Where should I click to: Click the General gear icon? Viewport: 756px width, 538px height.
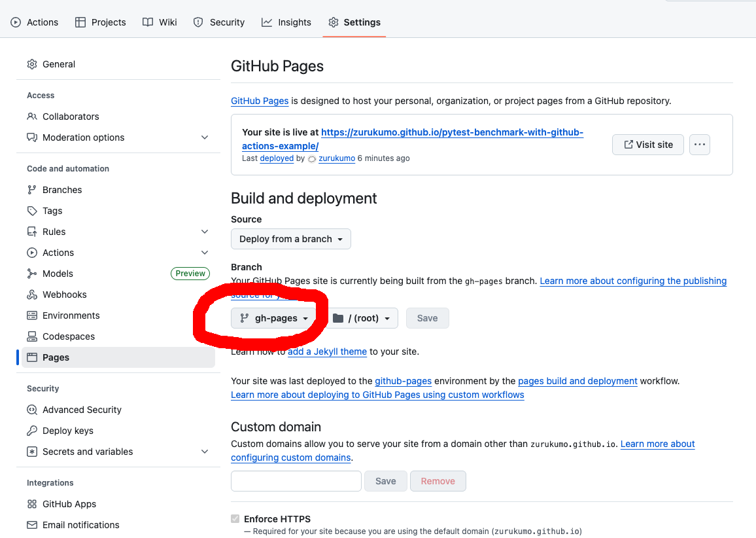tap(32, 64)
